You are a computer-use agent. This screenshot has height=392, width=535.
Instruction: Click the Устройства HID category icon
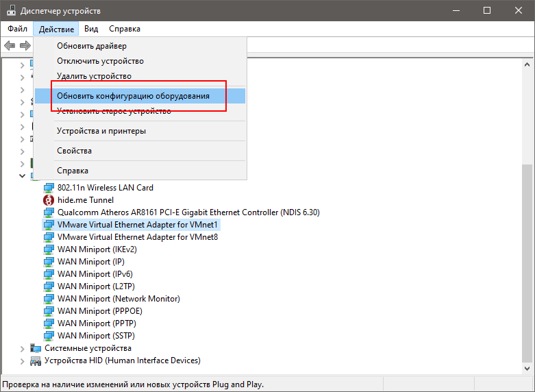[36, 360]
